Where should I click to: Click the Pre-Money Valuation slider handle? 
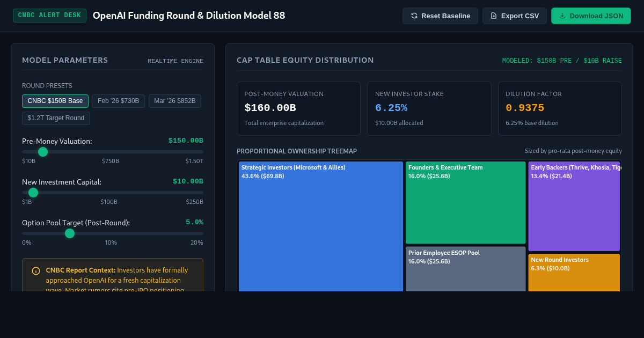point(43,152)
